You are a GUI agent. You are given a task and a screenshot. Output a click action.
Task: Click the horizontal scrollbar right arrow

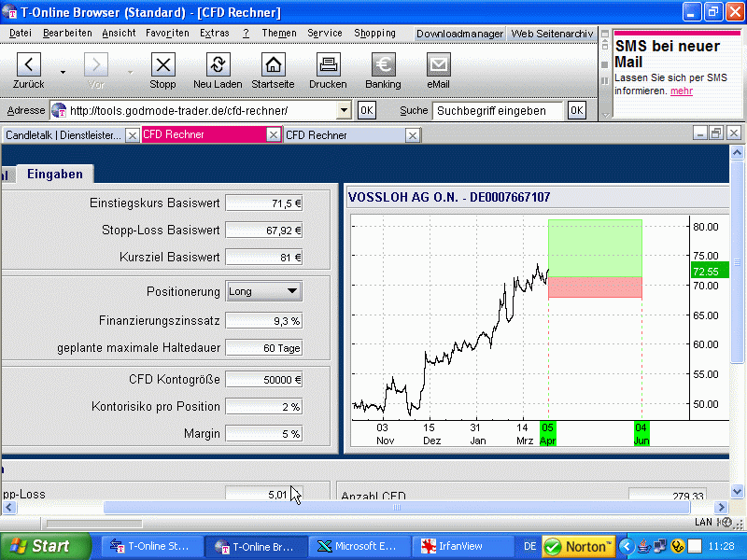[x=721, y=508]
